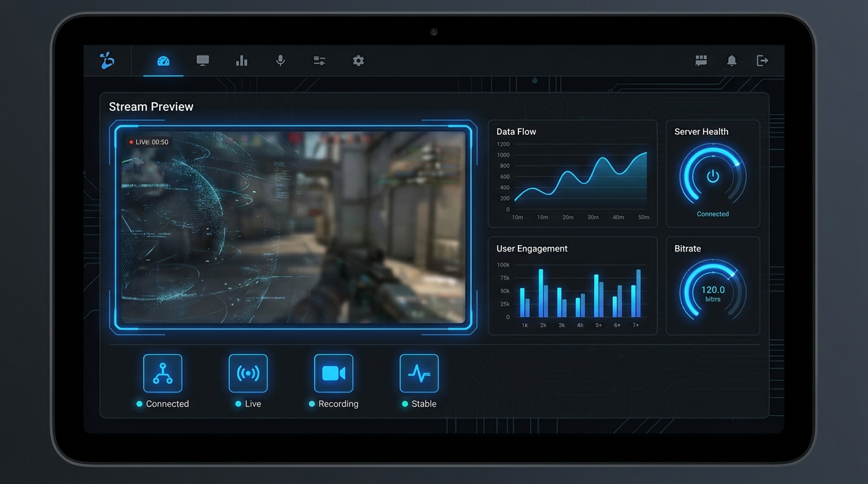Click the Data Flow line chart
The image size is (868, 484).
click(580, 181)
